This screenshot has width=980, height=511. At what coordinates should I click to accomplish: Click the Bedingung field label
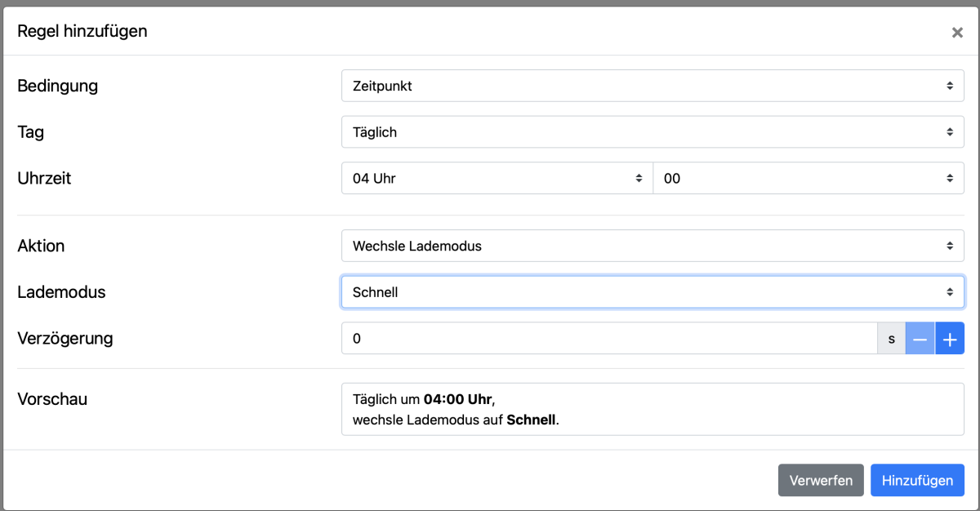click(58, 86)
